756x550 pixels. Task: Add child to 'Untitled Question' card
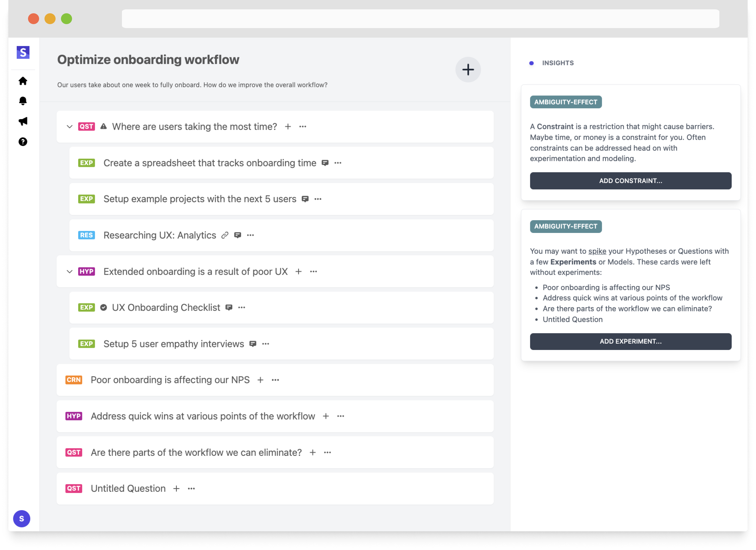(177, 489)
